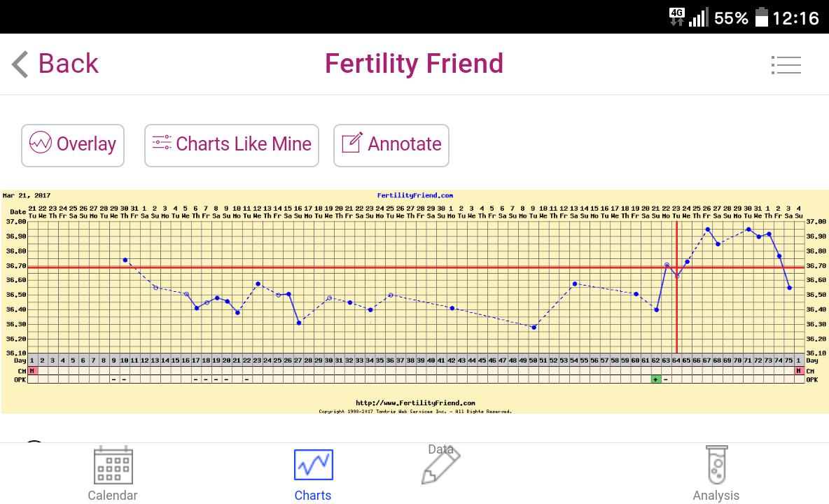Tap the battery icon in status bar
The width and height of the screenshot is (829, 504).
[x=761, y=17]
